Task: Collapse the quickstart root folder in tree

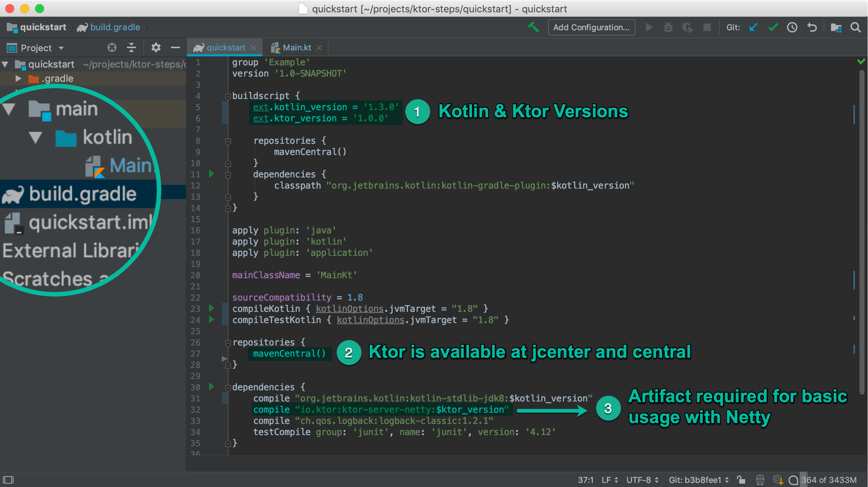Action: point(5,64)
